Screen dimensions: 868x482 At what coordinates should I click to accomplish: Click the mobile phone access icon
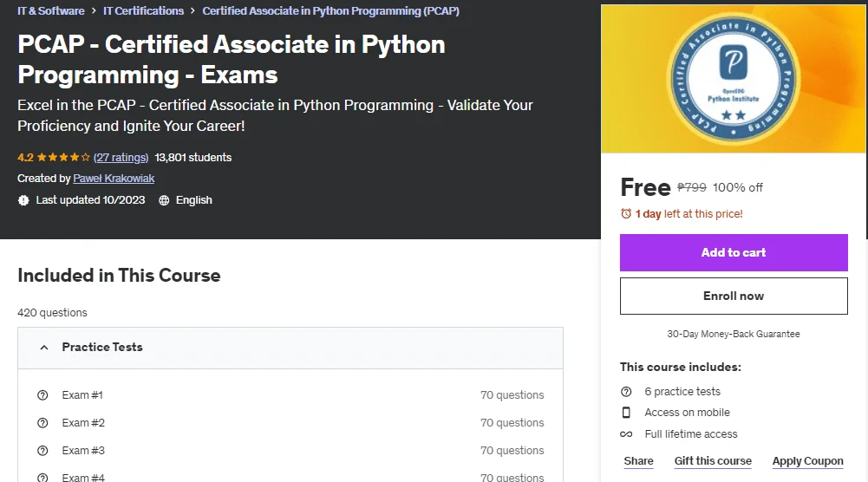(626, 413)
